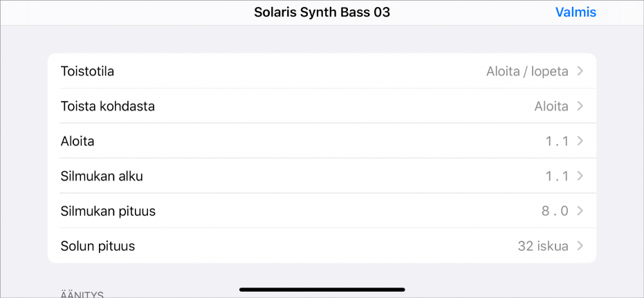Tap the Aloita row's 1.1 value
644x298 pixels.
[557, 142]
